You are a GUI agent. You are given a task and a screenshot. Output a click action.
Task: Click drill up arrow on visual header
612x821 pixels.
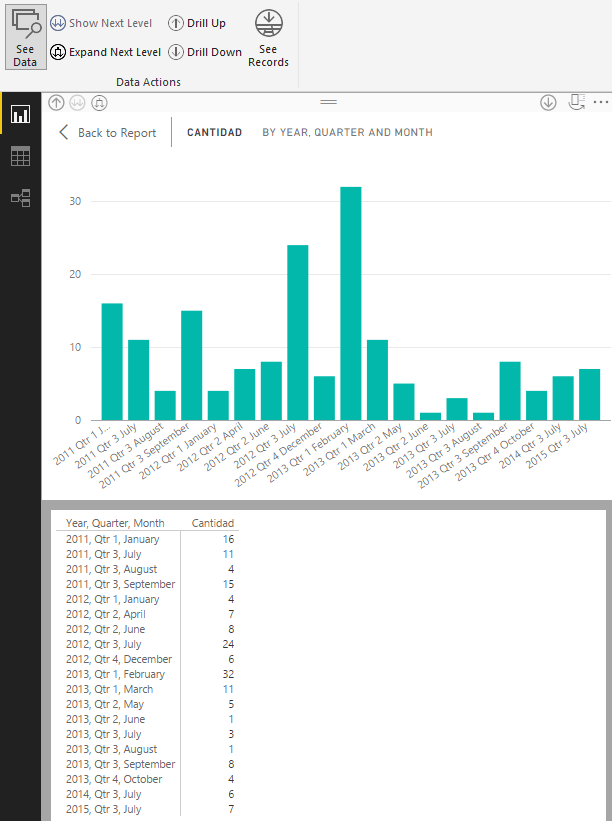tap(56, 102)
